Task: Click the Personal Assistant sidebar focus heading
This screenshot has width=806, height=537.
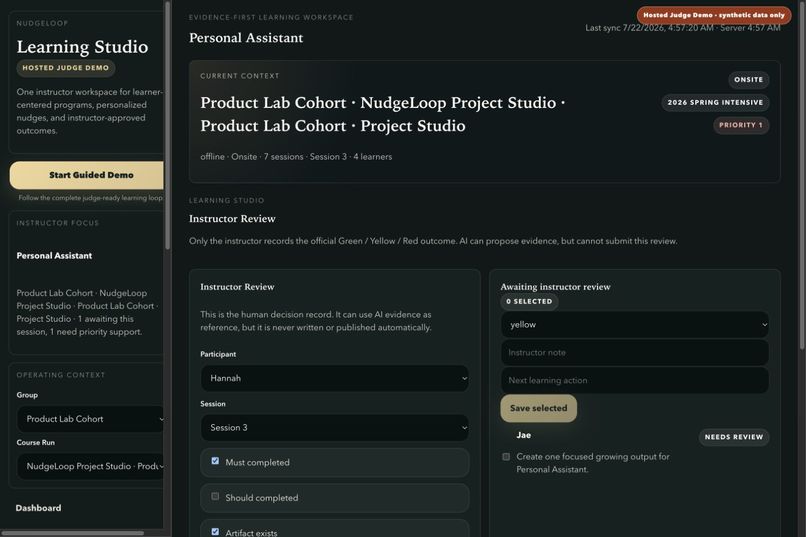Action: pyautogui.click(x=54, y=255)
